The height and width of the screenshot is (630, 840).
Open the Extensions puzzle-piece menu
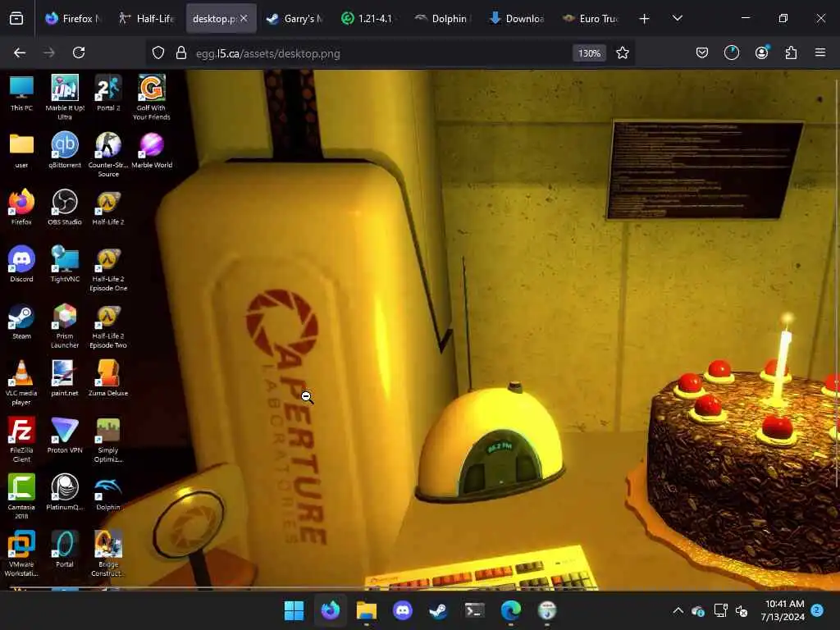tap(792, 53)
